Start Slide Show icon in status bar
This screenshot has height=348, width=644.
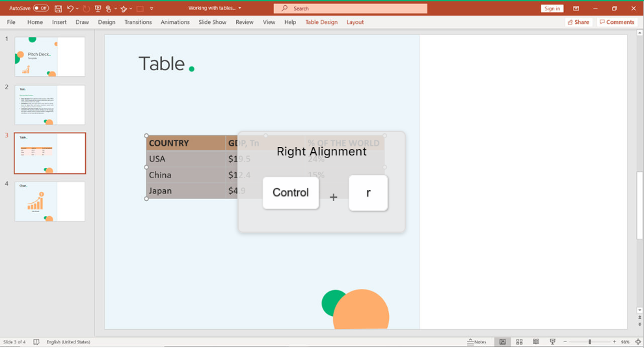[552, 342]
